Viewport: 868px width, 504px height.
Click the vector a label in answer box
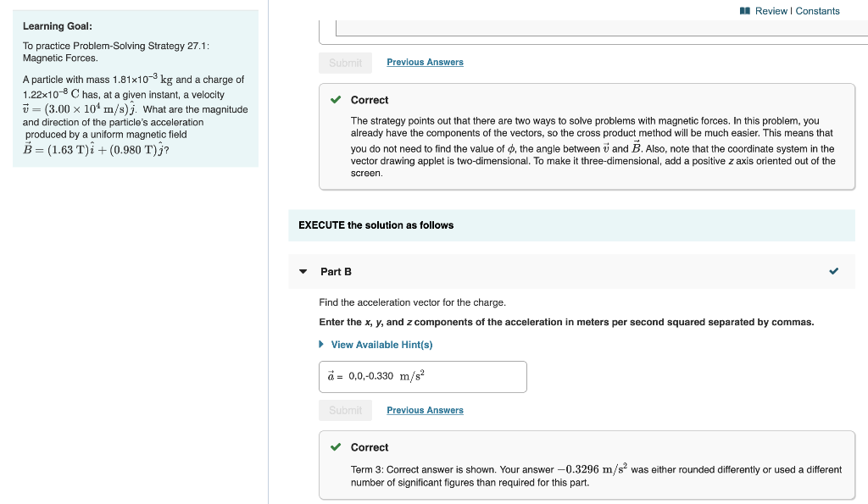[x=329, y=375]
